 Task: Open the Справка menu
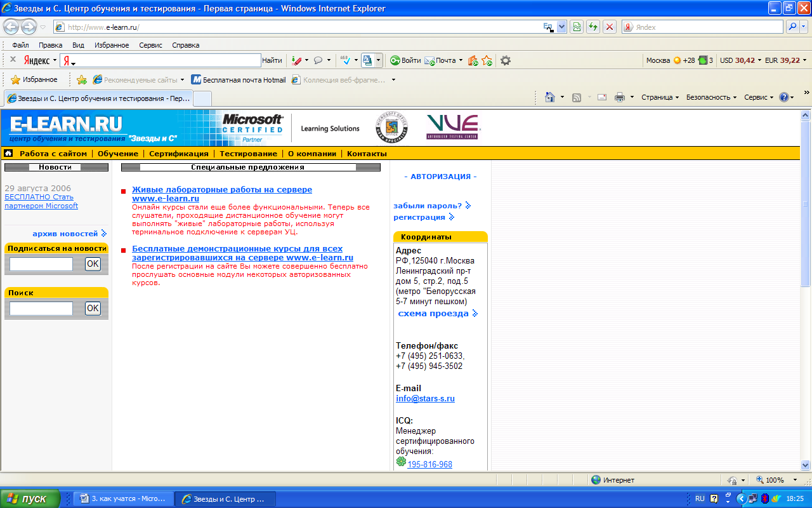tap(186, 45)
